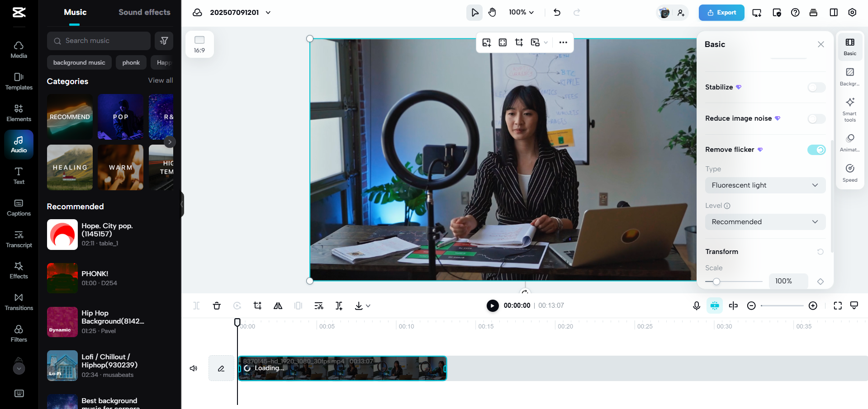This screenshot has width=868, height=409.
Task: Reset the Transform settings
Action: 820,252
